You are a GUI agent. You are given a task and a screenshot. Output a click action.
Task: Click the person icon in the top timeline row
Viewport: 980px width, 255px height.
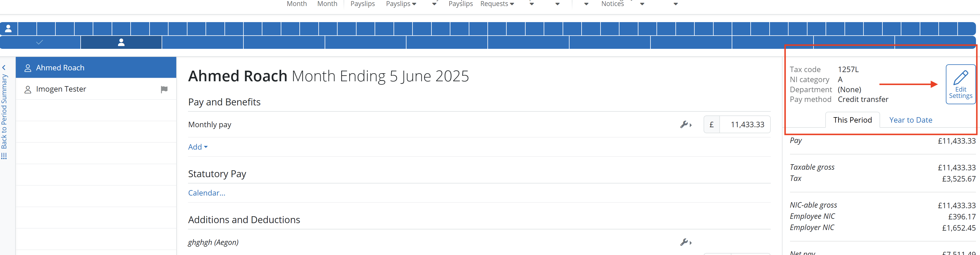point(8,28)
